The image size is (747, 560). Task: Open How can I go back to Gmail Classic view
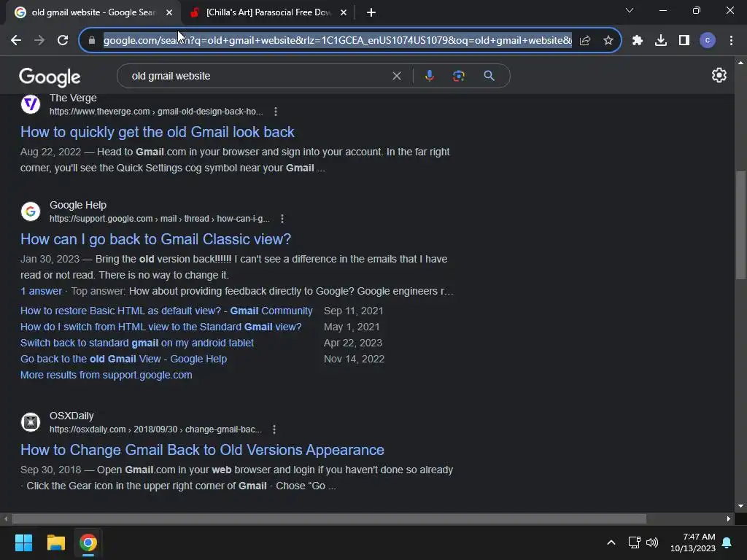(x=155, y=239)
